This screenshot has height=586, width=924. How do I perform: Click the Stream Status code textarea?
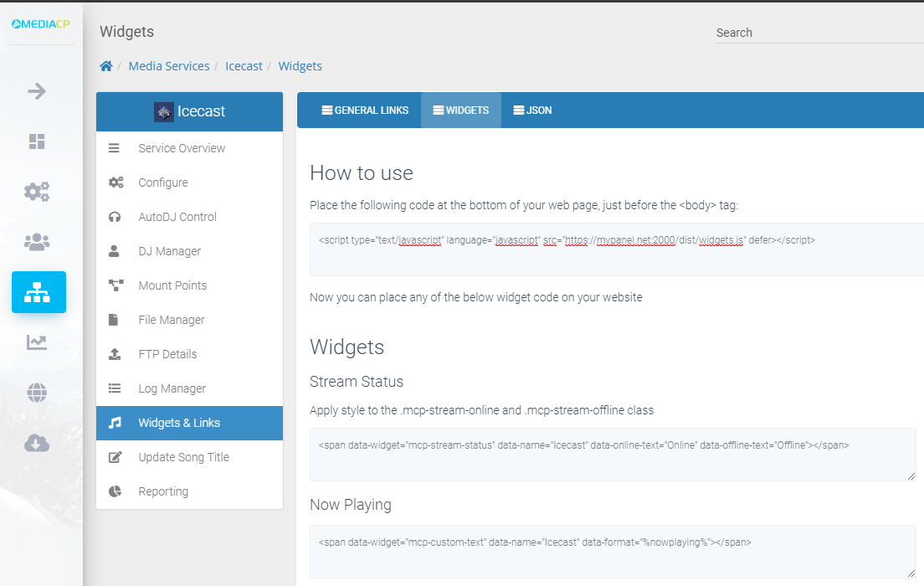click(x=613, y=455)
